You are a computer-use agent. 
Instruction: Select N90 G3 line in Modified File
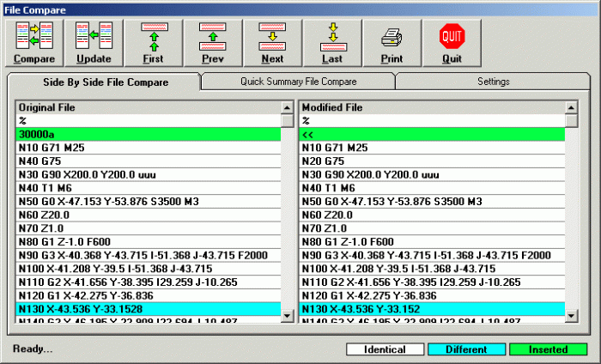[x=432, y=255]
